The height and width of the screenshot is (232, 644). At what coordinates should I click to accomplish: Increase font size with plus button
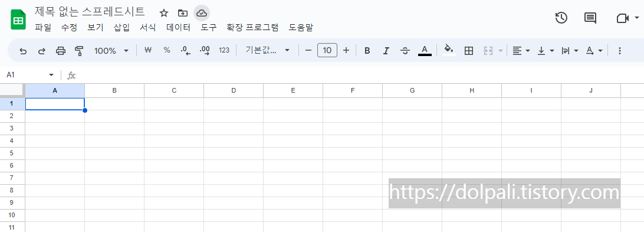[x=346, y=50]
